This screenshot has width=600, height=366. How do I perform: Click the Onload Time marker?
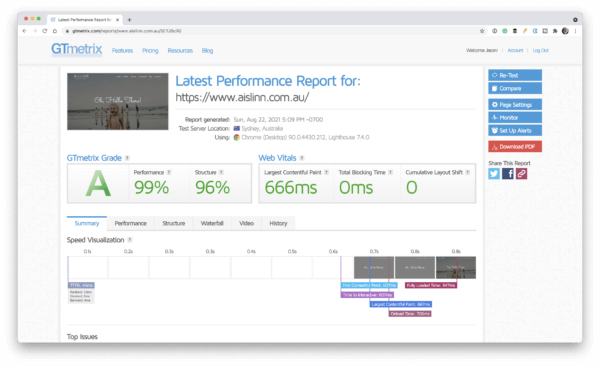tap(410, 314)
